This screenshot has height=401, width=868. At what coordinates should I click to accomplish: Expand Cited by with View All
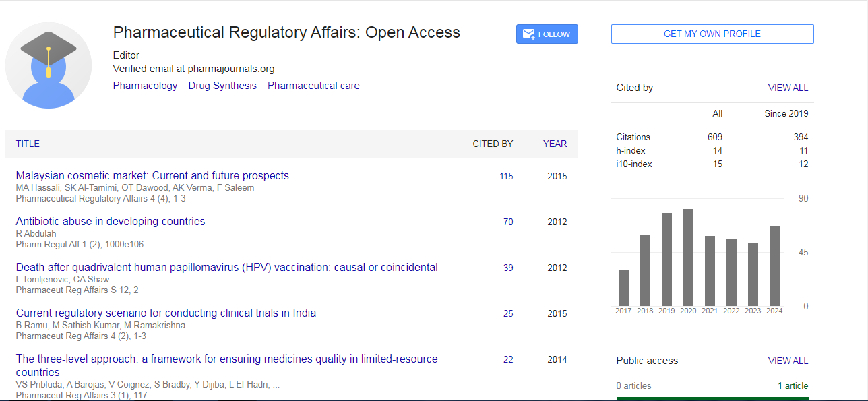788,88
